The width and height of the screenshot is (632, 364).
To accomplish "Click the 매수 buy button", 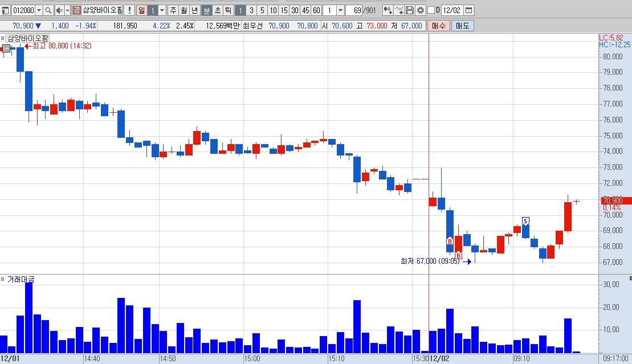I will (x=439, y=26).
